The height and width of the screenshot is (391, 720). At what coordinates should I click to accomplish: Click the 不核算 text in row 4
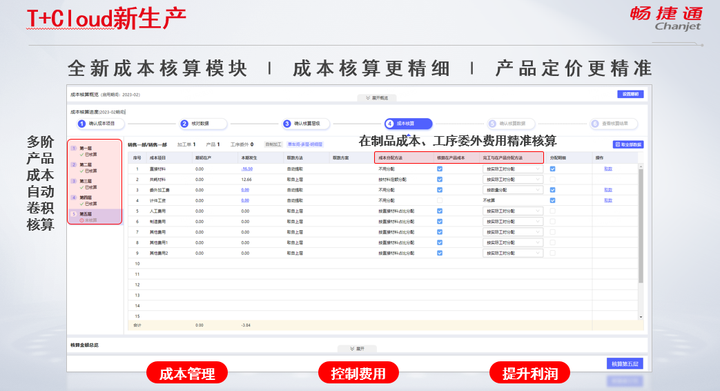[x=489, y=201]
